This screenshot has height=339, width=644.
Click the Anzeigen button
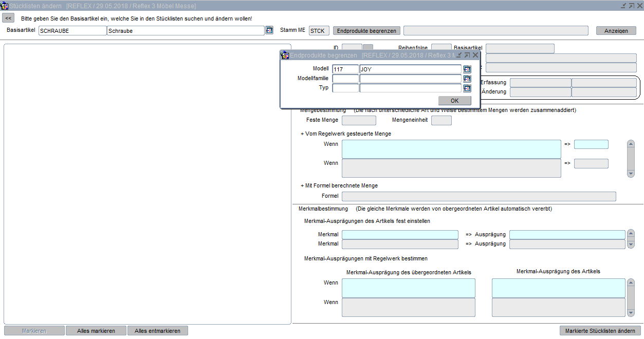tap(616, 31)
